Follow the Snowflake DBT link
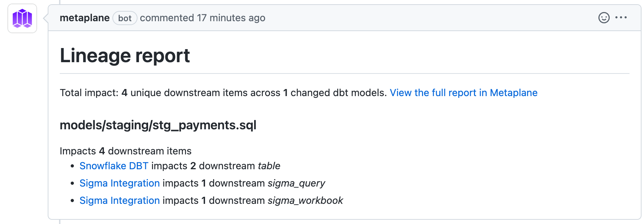Screen dimensions: 644x224 click(x=114, y=166)
